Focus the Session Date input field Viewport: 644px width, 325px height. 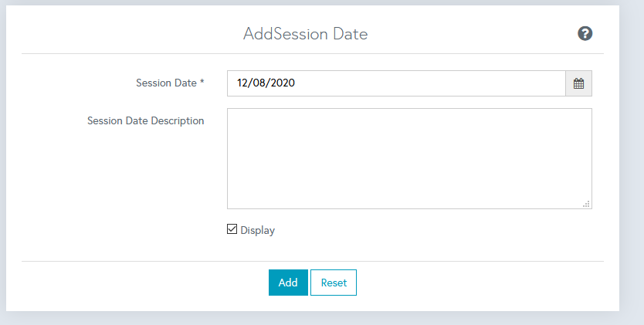395,83
